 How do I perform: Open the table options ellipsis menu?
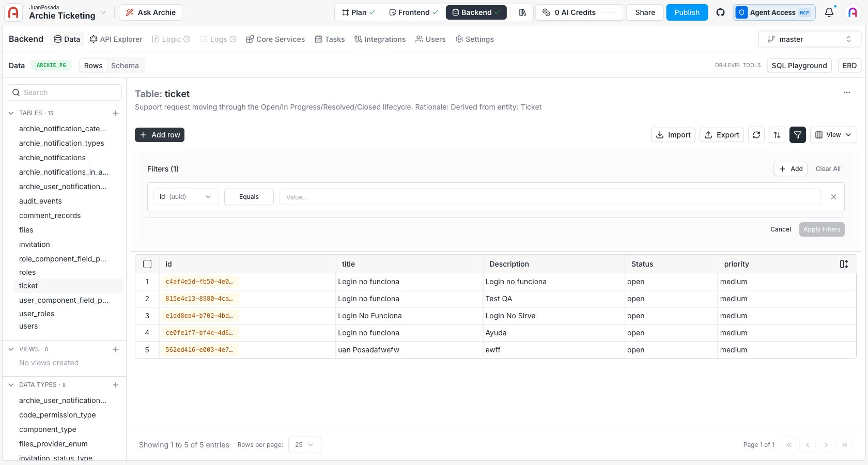(847, 92)
